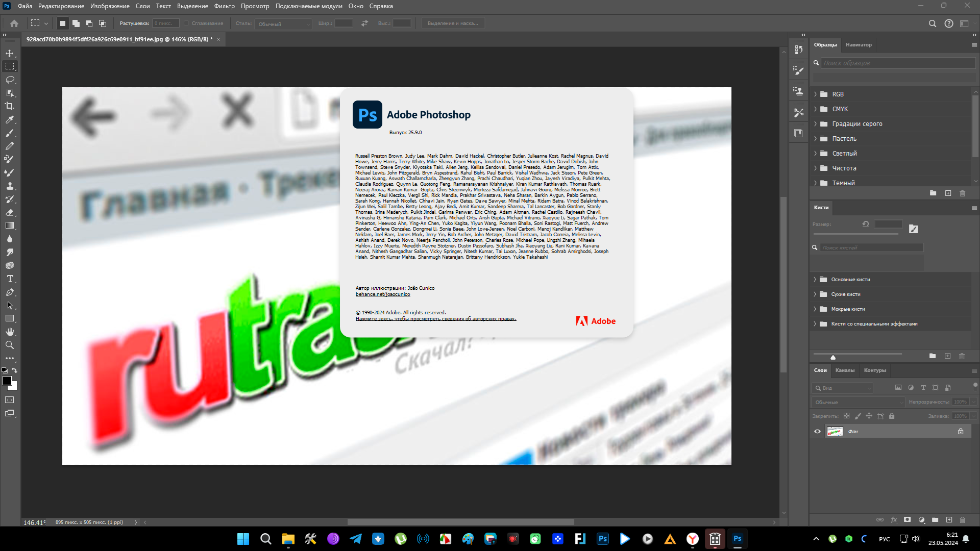Switch to the Навигатор tab

[859, 45]
